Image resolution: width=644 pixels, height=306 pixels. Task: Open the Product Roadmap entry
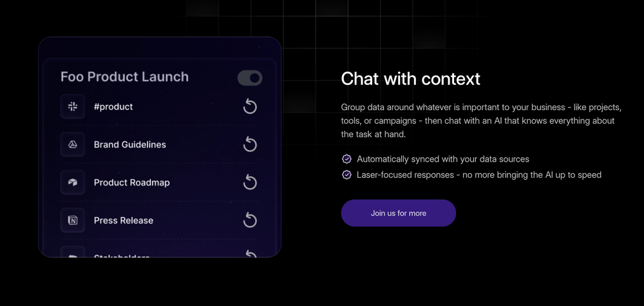[159, 182]
